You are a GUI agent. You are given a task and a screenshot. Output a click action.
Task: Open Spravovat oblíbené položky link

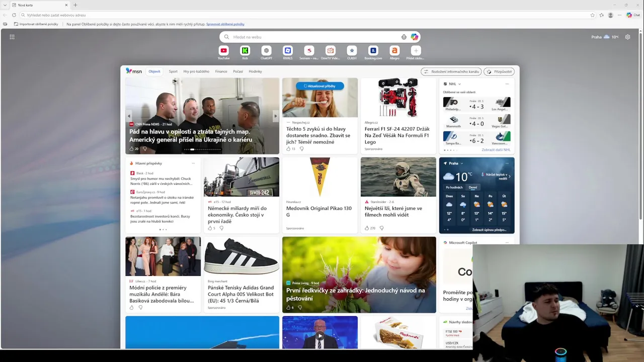point(225,24)
